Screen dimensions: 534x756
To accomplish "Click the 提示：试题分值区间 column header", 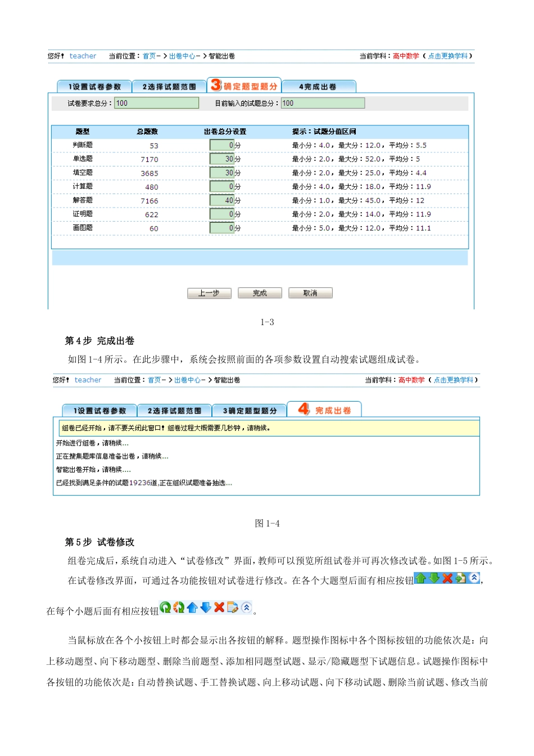I will pos(324,132).
